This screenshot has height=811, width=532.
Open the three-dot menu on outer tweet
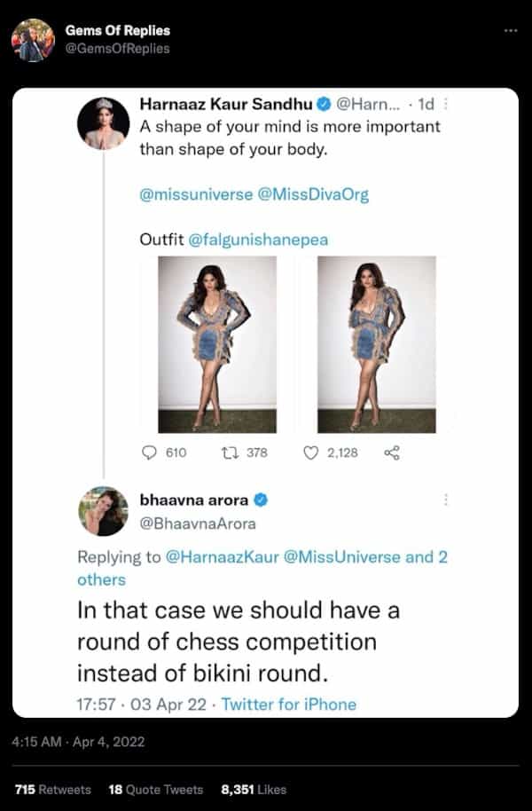point(510,29)
